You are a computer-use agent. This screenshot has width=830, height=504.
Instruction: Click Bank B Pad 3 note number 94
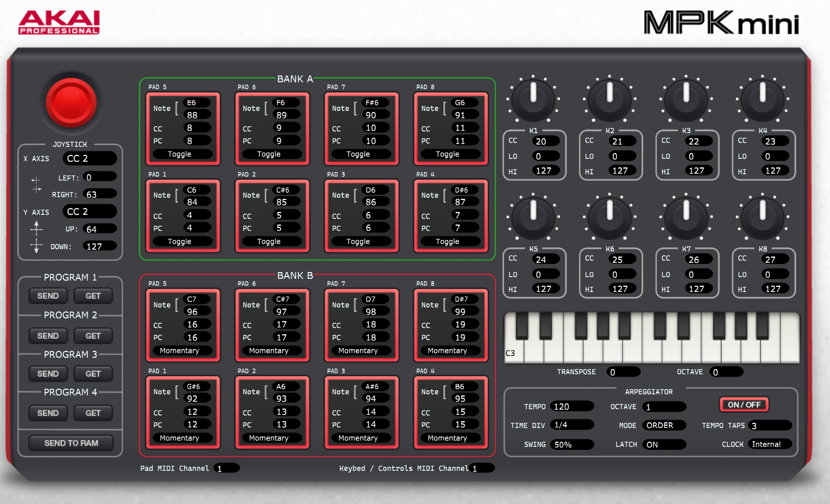pyautogui.click(x=377, y=399)
